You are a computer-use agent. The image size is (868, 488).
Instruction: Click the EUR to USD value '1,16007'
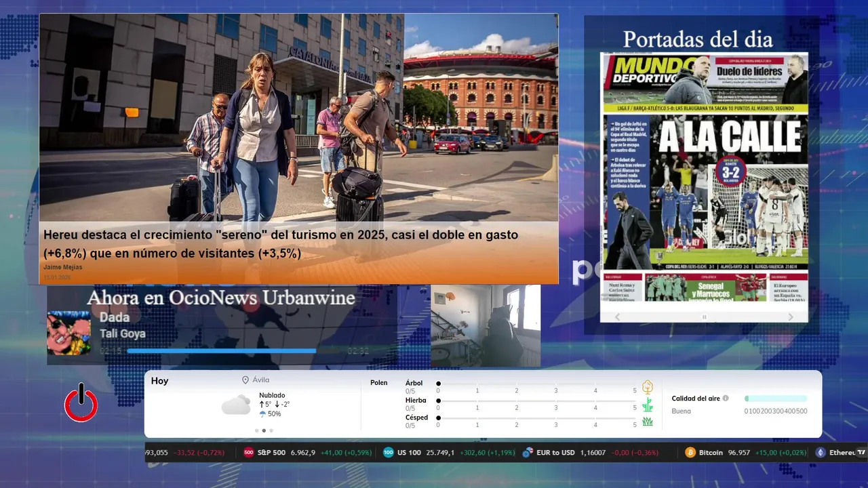coord(593,452)
